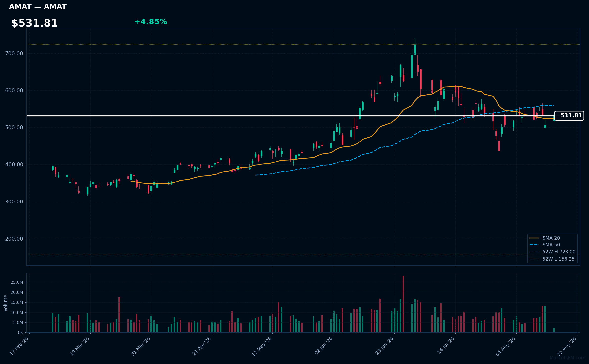Click the 17 Feb '26 date label

(x=19, y=346)
